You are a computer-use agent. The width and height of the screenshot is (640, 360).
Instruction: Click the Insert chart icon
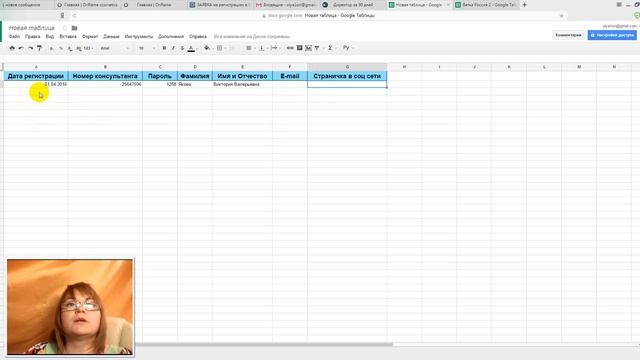[308, 48]
